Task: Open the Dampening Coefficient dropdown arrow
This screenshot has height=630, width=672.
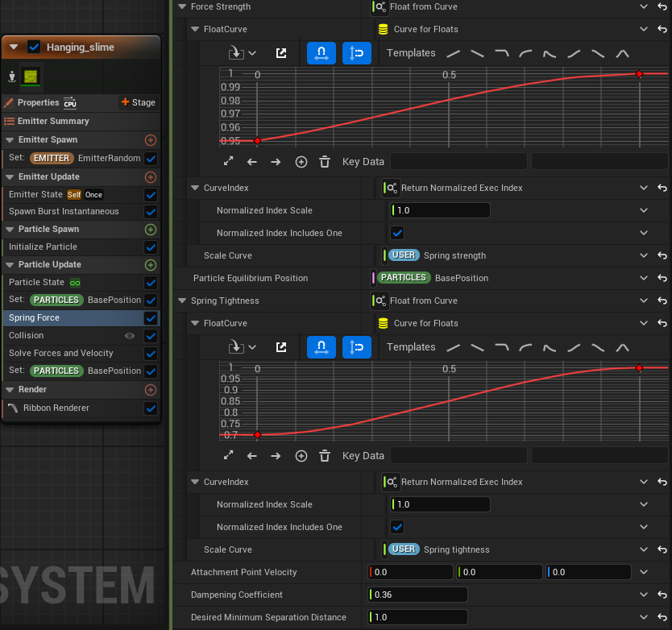Action: tap(644, 595)
